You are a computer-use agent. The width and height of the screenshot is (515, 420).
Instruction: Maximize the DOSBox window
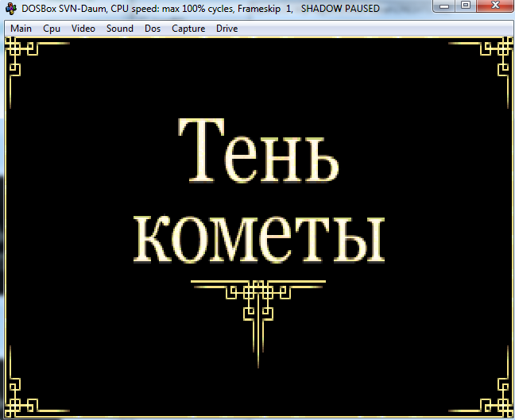(466, 6)
